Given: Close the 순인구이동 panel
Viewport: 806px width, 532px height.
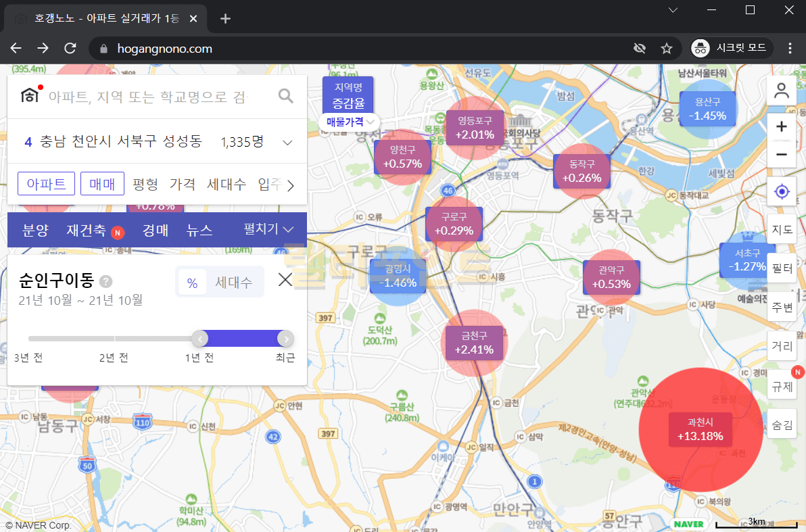Looking at the screenshot, I should pos(285,279).
